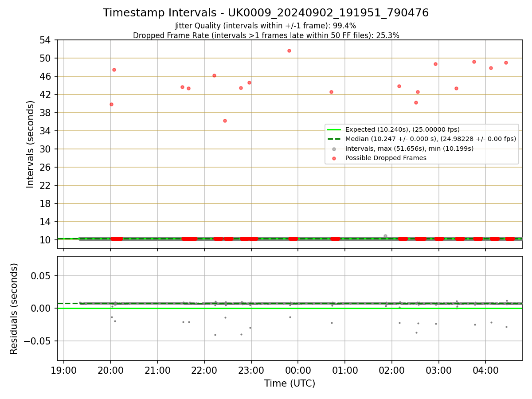Click the legend entry 'Possible Dropped Frames'

[386, 158]
